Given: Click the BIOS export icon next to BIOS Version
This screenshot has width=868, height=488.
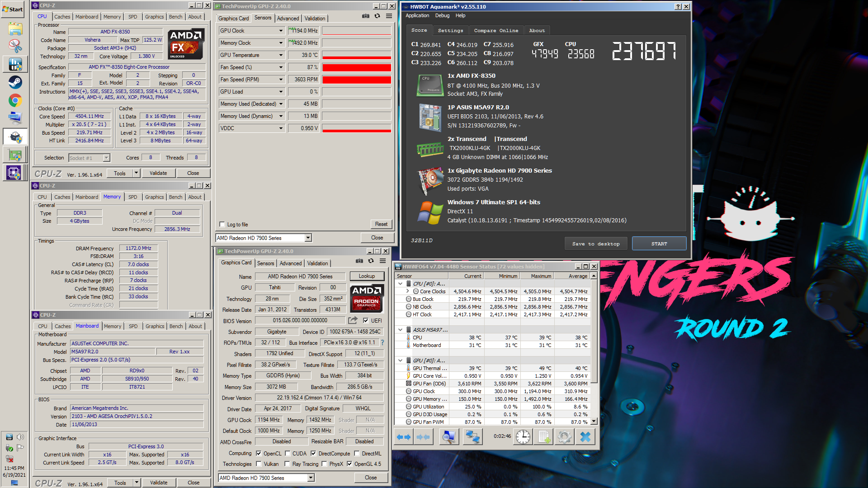Looking at the screenshot, I should click(353, 320).
